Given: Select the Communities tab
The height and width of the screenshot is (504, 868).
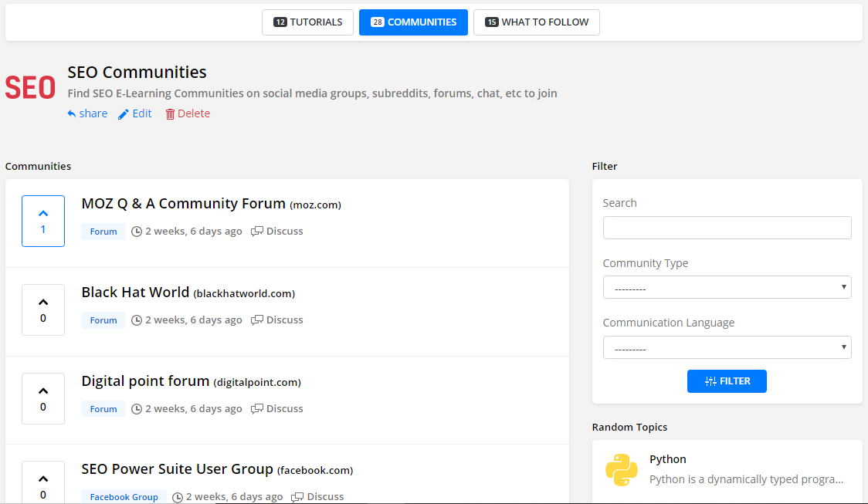Looking at the screenshot, I should coord(413,22).
